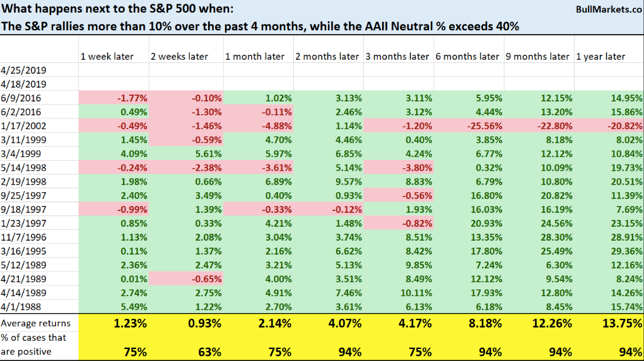The height and width of the screenshot is (361, 644).
Task: Select the '1 week later' column header
Action: (x=107, y=56)
